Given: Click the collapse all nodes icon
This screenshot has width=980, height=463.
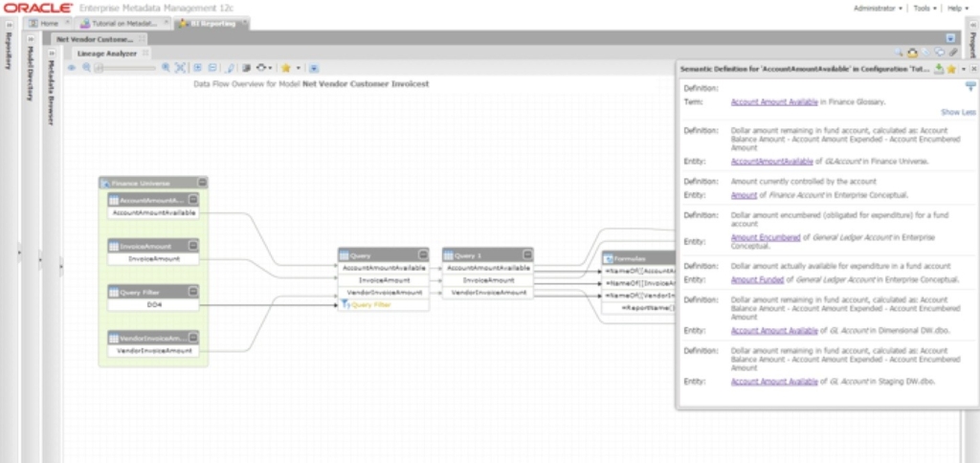Looking at the screenshot, I should (x=212, y=68).
